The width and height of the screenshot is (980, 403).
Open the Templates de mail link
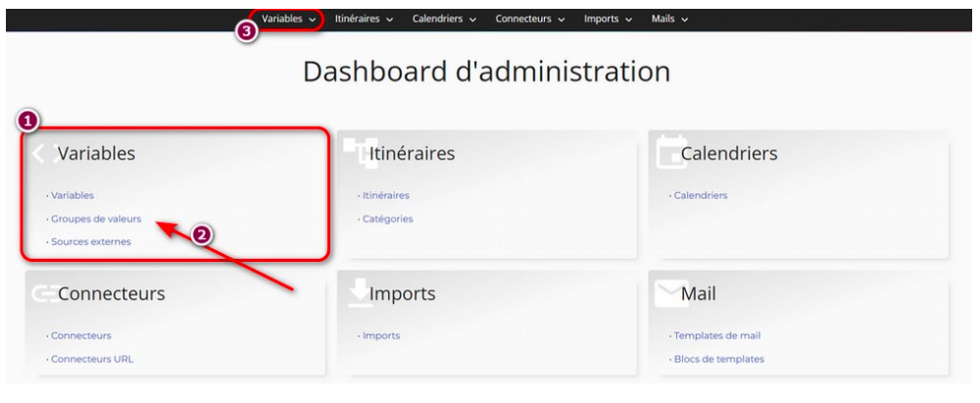click(716, 335)
